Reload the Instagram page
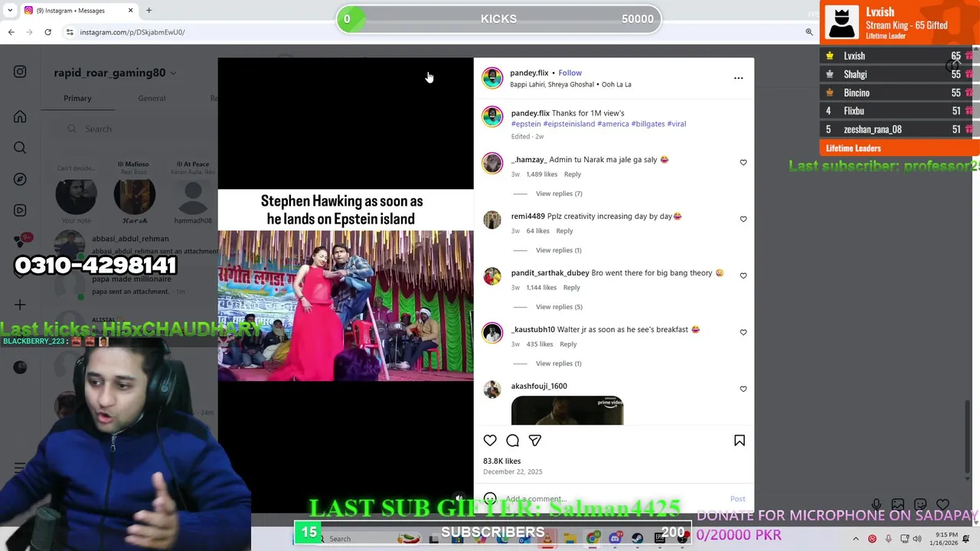 click(x=47, y=32)
